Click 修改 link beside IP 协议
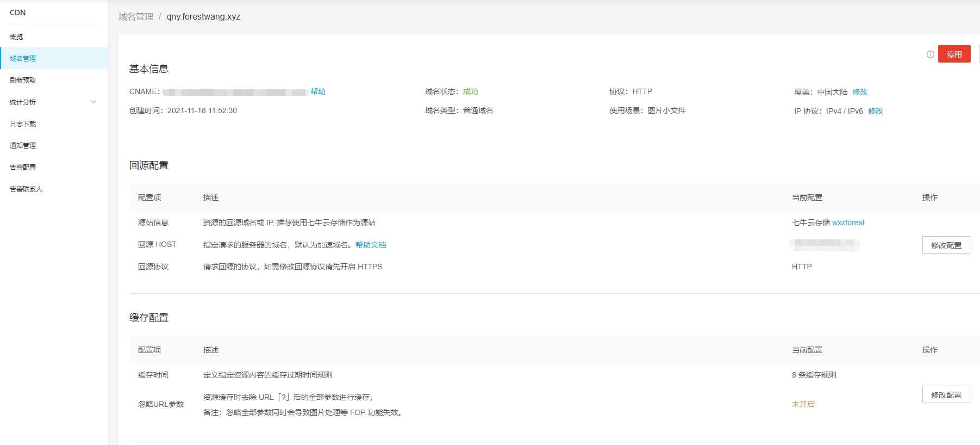This screenshot has width=980, height=445. pyautogui.click(x=876, y=111)
